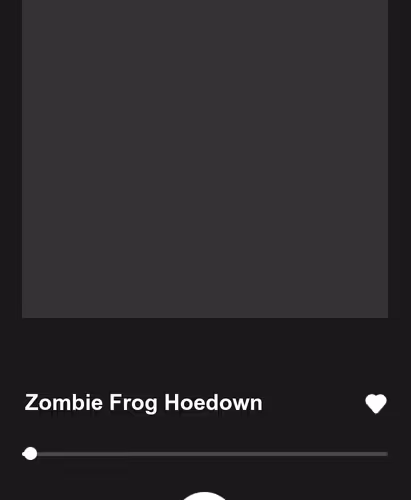
Task: Click the playback progress slider handle
Action: tap(31, 454)
